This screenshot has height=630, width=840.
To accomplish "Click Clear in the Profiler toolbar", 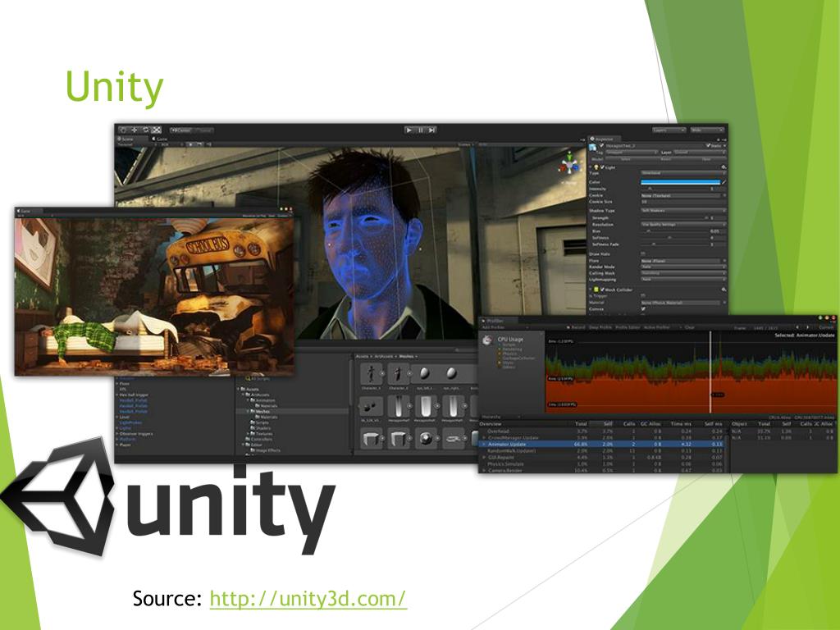I will coord(689,327).
